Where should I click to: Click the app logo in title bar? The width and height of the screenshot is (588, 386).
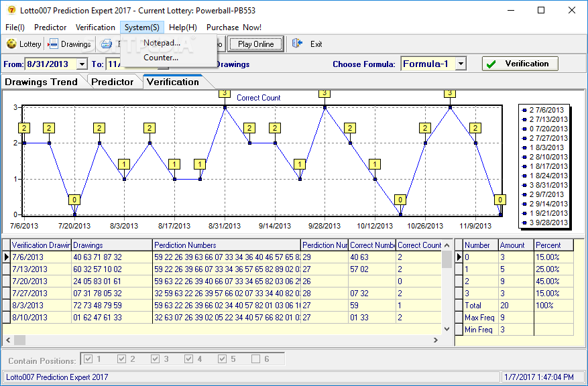(x=11, y=10)
